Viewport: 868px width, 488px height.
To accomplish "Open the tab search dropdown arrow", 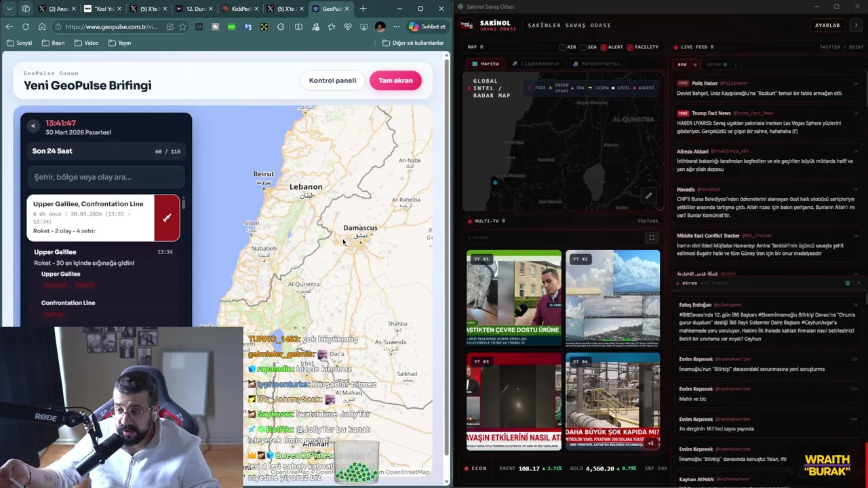I will [9, 9].
